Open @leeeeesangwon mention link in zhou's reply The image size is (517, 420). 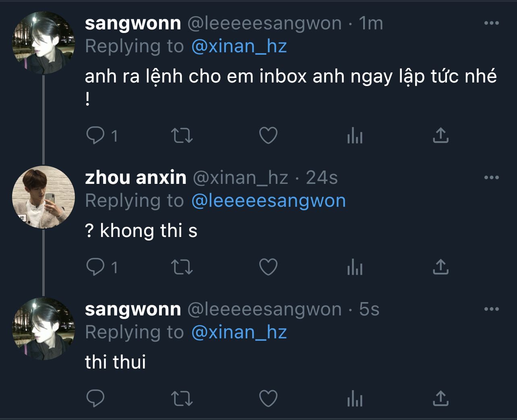(x=269, y=201)
